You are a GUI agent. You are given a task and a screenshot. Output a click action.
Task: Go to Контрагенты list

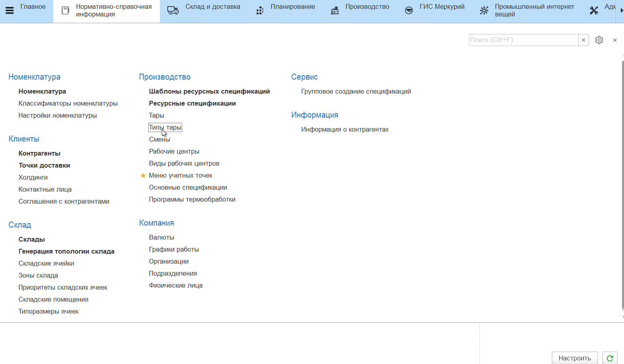39,154
